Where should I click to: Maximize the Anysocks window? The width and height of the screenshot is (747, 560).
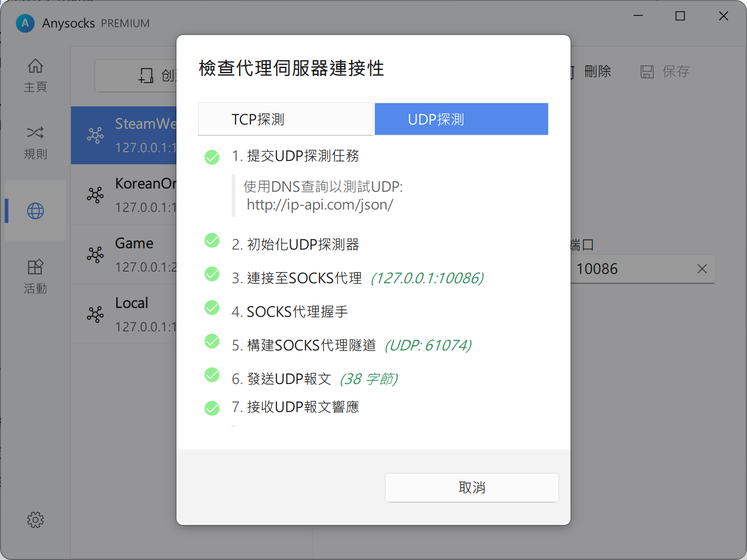point(680,16)
